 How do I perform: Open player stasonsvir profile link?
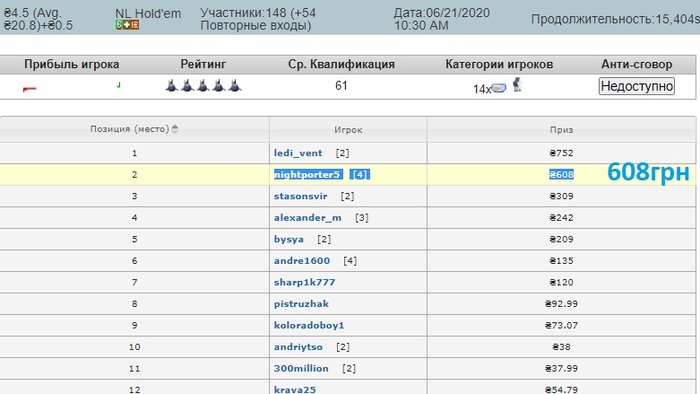tap(300, 196)
